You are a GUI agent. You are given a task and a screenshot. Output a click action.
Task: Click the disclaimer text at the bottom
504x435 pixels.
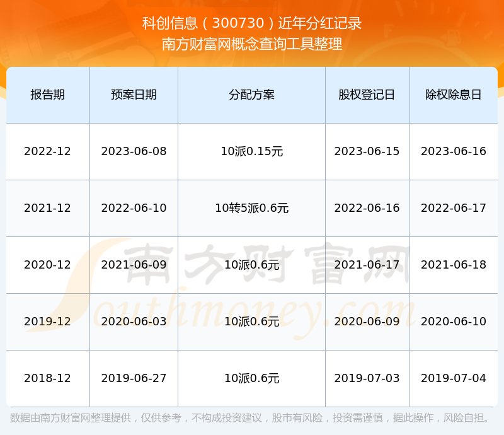249,418
